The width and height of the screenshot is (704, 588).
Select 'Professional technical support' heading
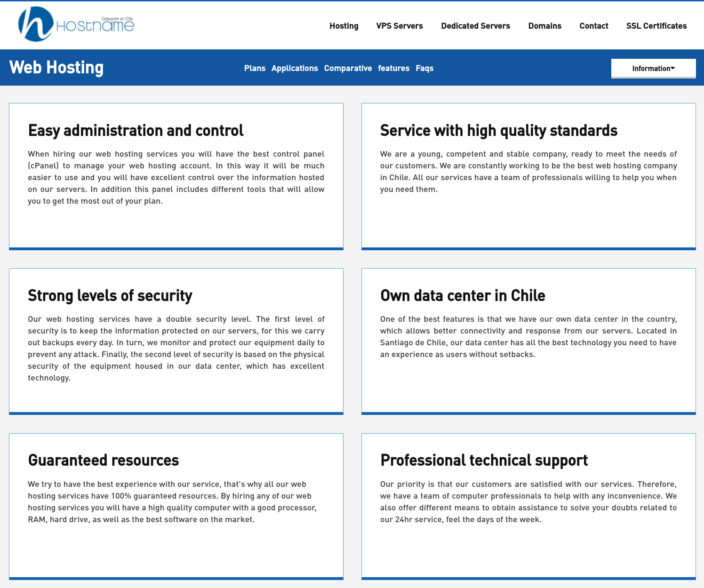click(484, 461)
